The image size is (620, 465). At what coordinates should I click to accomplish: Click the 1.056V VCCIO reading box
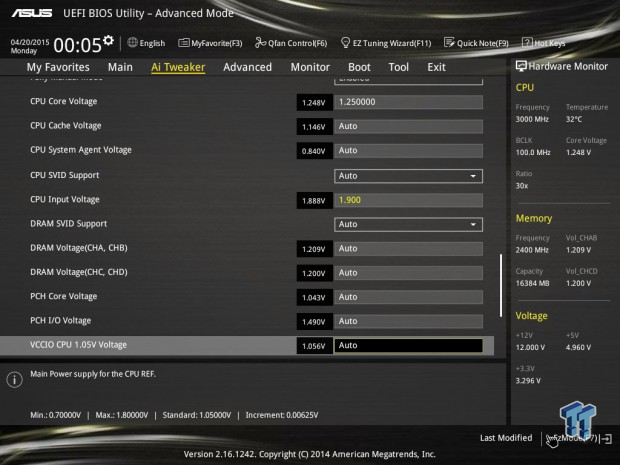pos(314,346)
